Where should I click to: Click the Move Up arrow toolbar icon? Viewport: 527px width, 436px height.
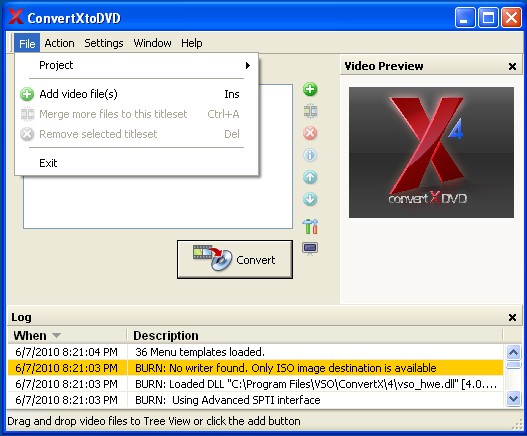coord(310,177)
